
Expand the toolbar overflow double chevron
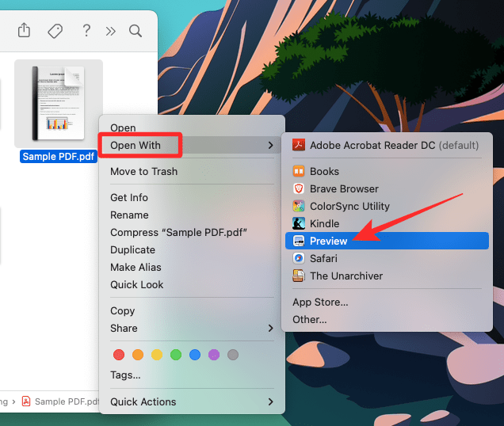coord(111,31)
